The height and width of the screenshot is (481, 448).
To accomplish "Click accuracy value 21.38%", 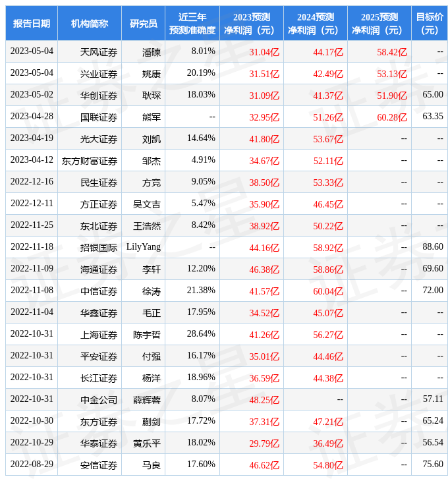I will (201, 290).
